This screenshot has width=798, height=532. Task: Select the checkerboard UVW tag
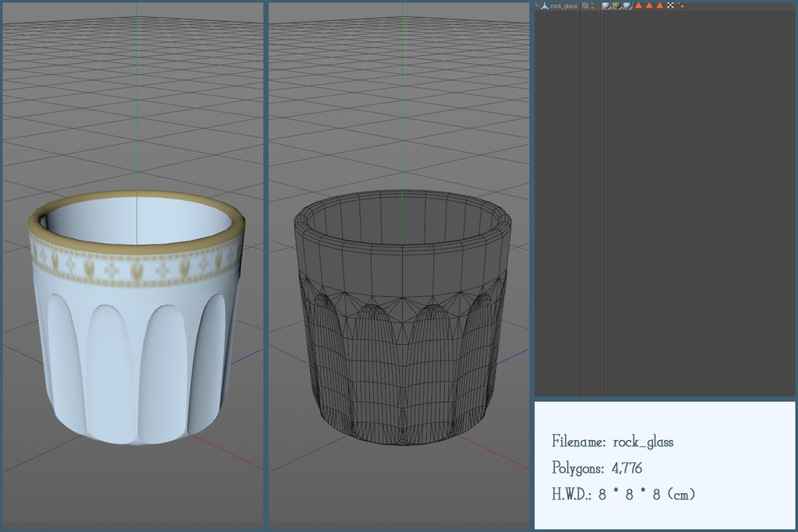[670, 5]
